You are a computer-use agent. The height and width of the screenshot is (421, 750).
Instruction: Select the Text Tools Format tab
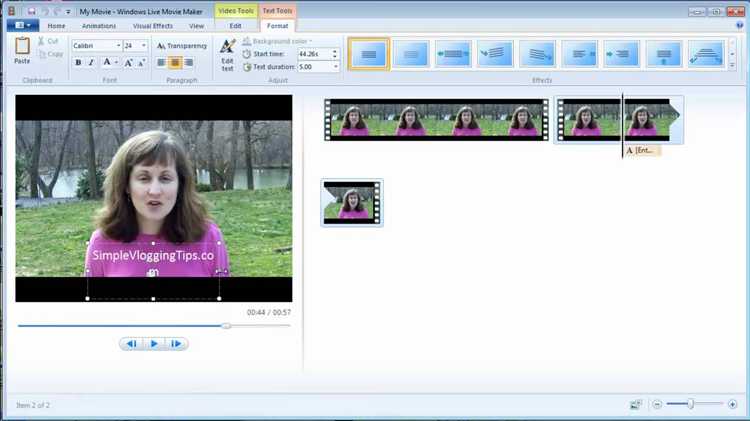pos(277,26)
